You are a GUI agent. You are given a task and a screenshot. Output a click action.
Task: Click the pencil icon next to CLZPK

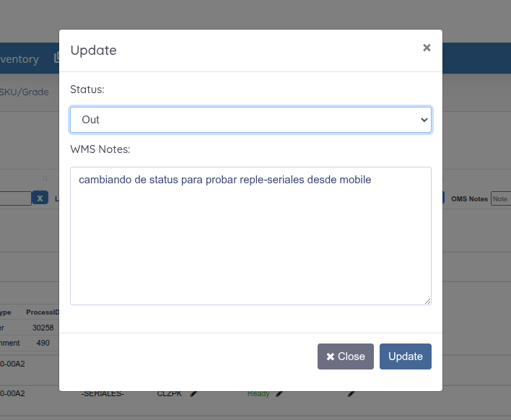pyautogui.click(x=193, y=393)
